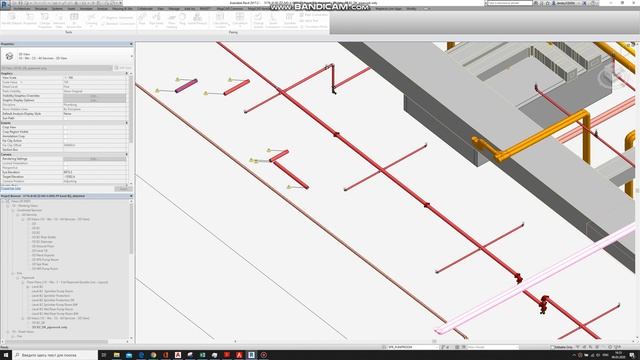Switch to the Annotate ribbon tab
Viewport: 640px width, 360px height.
click(x=86, y=9)
